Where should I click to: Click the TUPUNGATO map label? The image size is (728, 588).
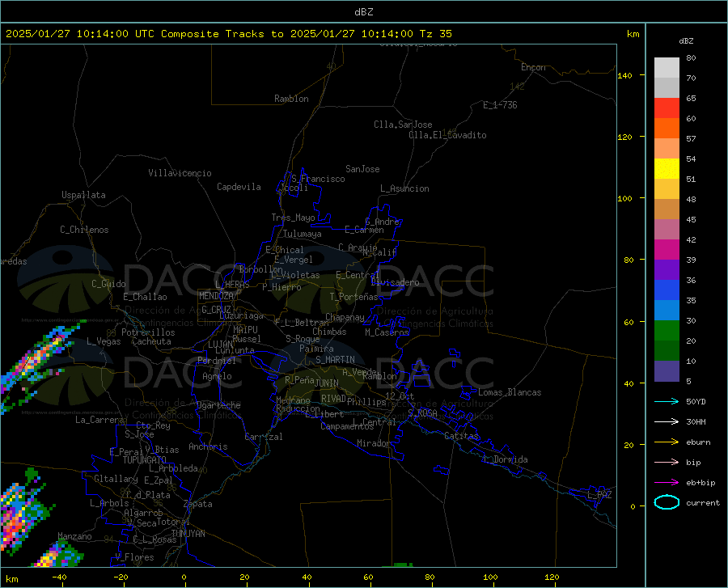(x=145, y=460)
